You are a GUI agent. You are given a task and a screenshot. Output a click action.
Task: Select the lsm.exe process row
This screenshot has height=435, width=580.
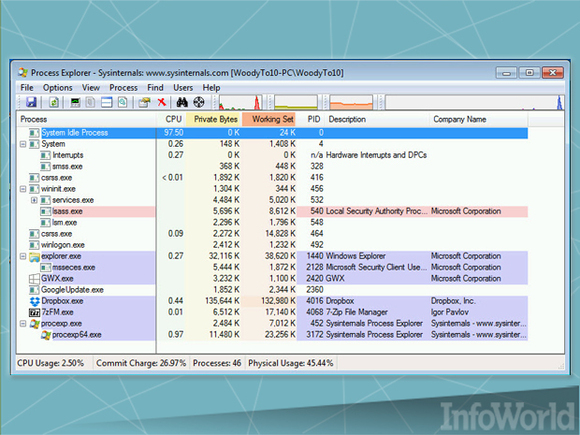(x=272, y=223)
